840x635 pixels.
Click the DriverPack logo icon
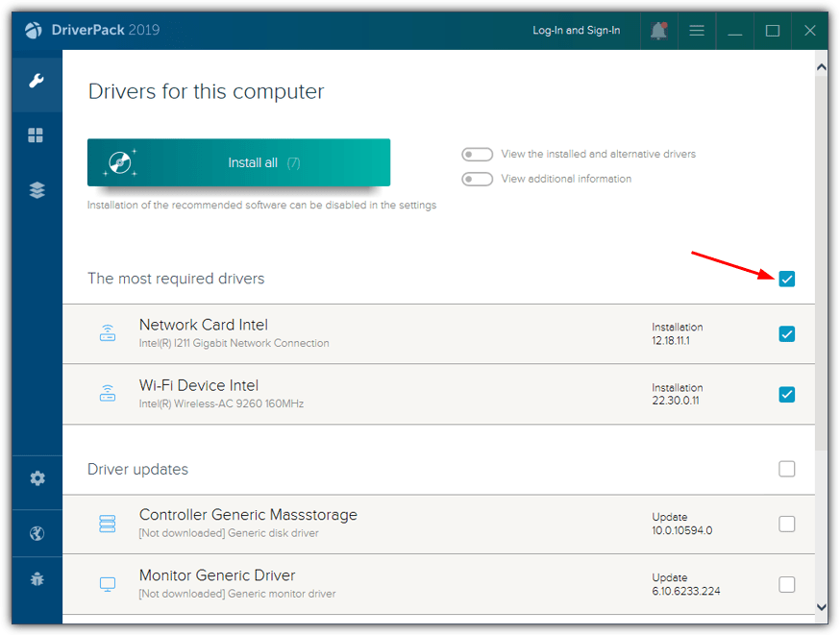[x=34, y=30]
